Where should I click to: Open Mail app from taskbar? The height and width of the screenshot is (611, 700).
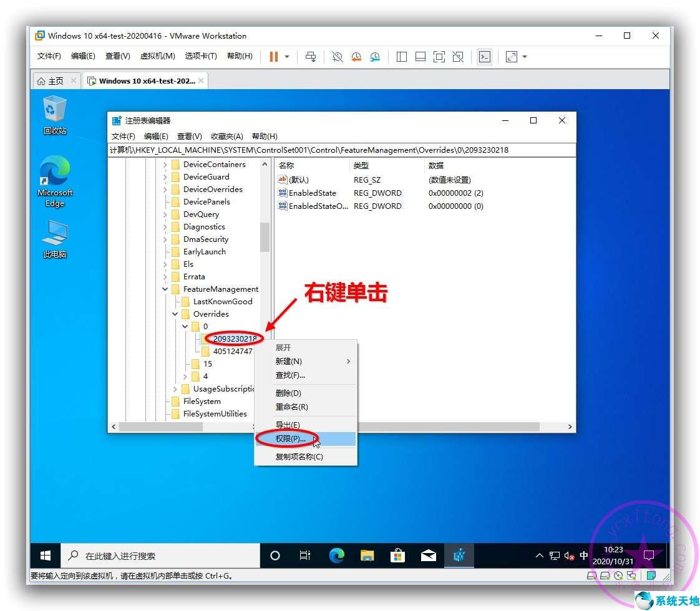(428, 556)
